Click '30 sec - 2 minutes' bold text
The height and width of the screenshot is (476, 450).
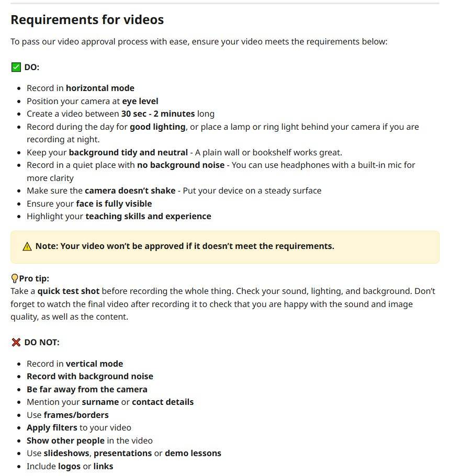158,114
